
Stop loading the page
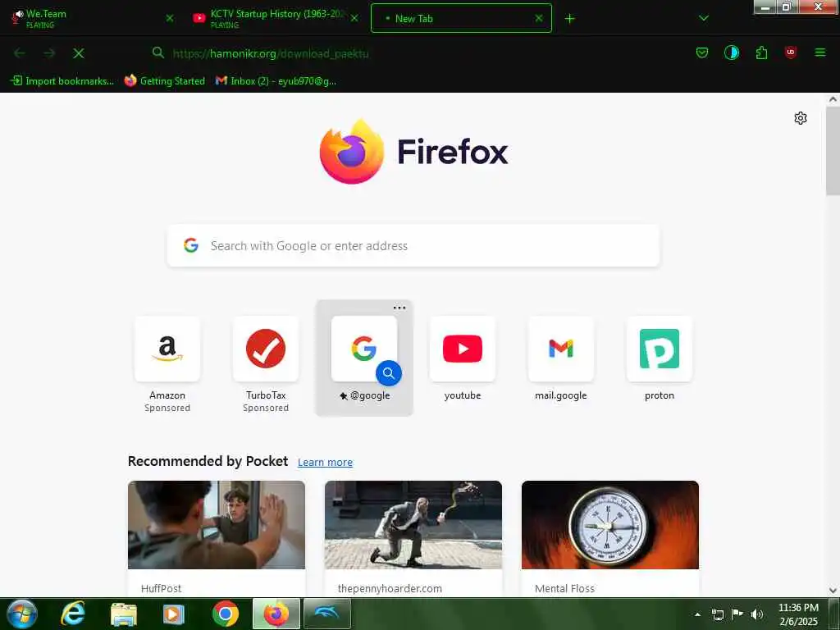(79, 53)
